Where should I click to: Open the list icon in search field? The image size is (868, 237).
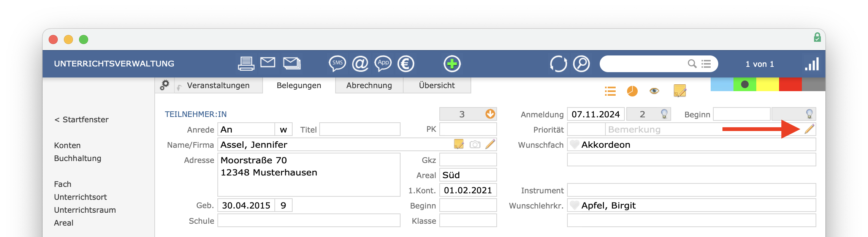[706, 63]
